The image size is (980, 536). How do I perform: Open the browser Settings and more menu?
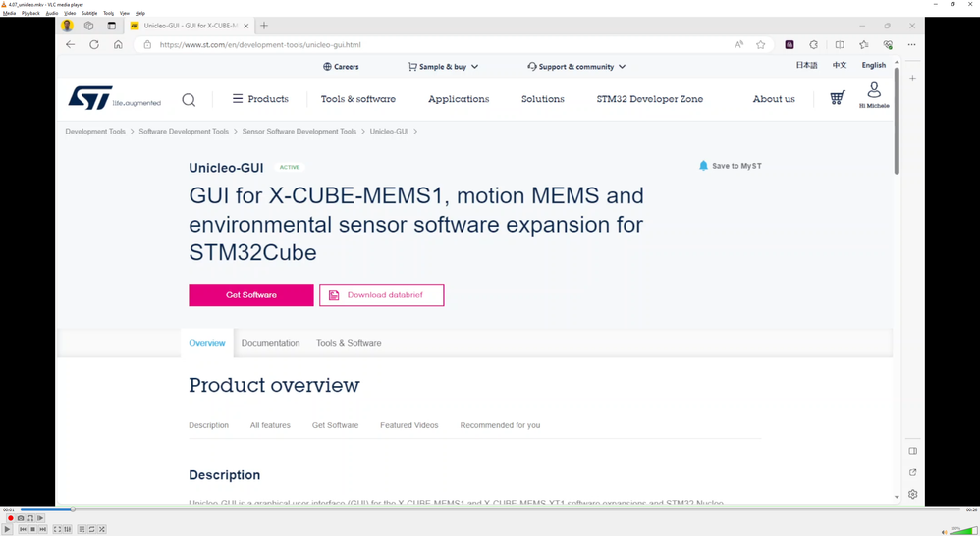click(912, 44)
